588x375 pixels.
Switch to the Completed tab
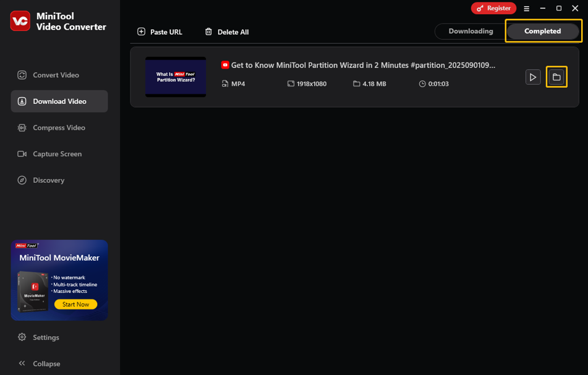click(x=543, y=31)
